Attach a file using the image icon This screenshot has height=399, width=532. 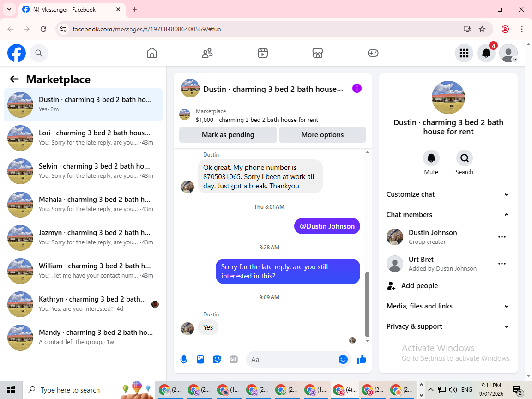pyautogui.click(x=200, y=359)
